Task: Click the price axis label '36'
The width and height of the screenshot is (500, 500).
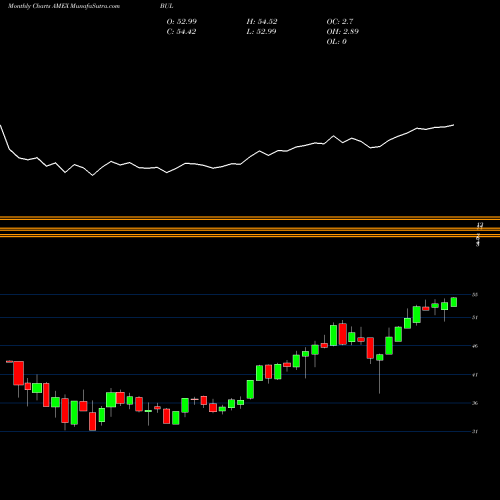Action: coord(475,403)
